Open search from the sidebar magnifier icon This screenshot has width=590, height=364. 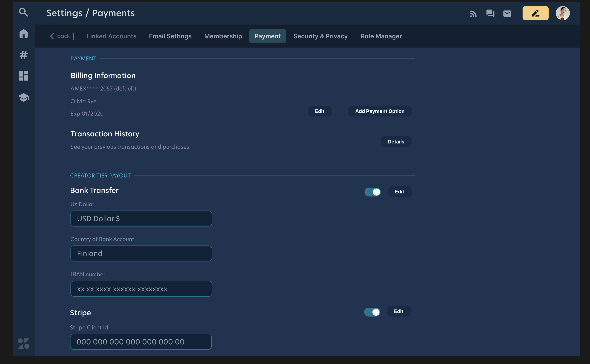[x=23, y=12]
